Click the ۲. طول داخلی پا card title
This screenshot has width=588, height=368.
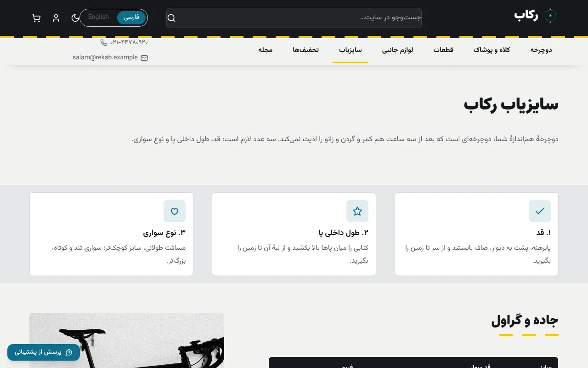[344, 233]
